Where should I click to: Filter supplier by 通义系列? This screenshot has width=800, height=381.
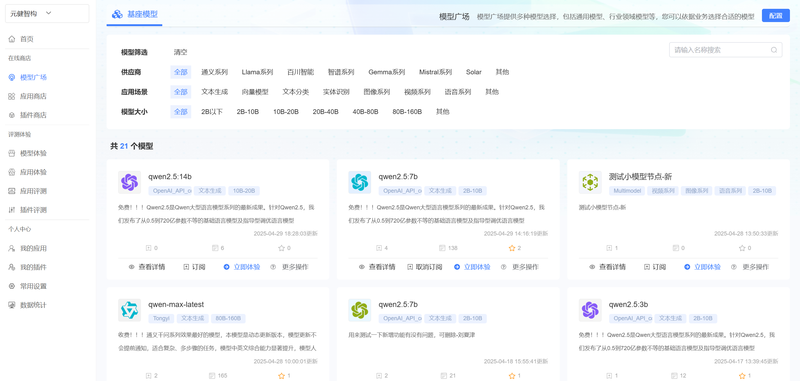pyautogui.click(x=214, y=72)
